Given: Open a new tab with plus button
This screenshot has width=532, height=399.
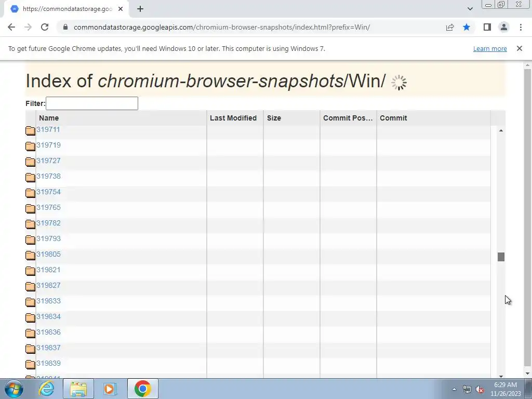Looking at the screenshot, I should click(140, 9).
